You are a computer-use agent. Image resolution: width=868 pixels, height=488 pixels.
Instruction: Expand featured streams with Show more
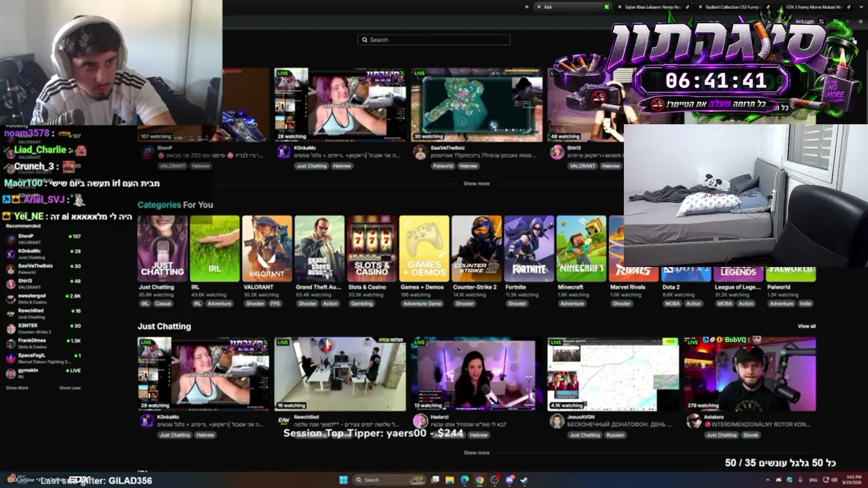(x=476, y=184)
